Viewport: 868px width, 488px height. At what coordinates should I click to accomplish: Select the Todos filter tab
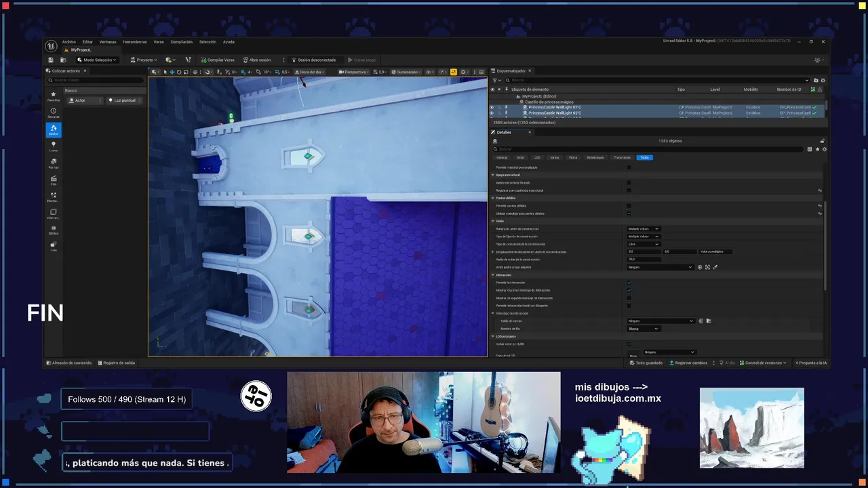point(644,157)
